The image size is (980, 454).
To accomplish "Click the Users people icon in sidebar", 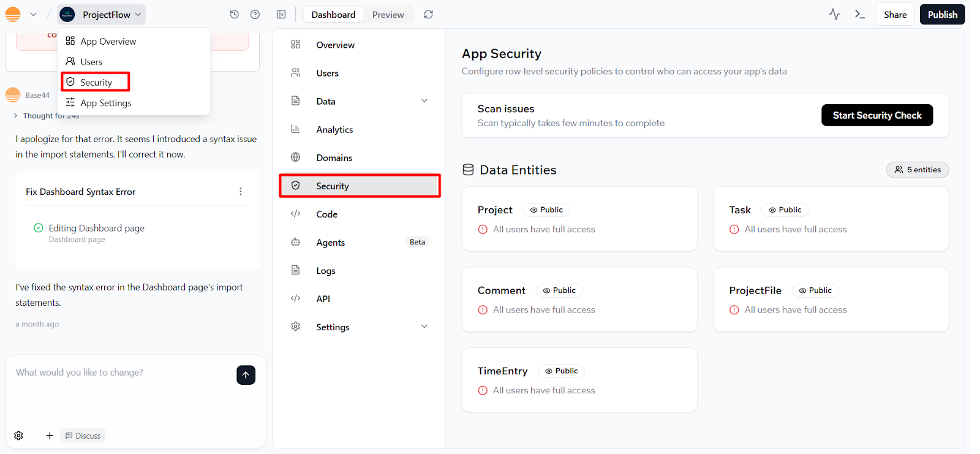I will [x=296, y=73].
